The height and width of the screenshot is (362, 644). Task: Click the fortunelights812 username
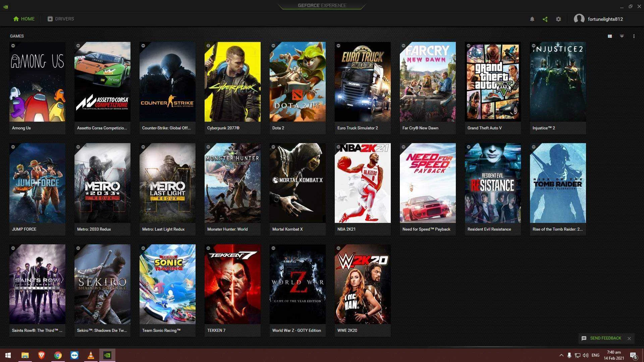point(605,19)
